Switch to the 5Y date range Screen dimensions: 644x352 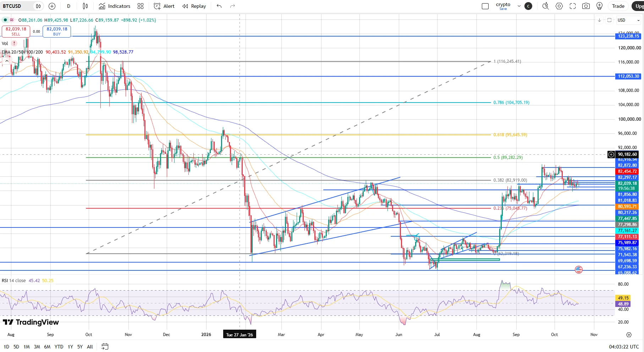click(x=80, y=347)
